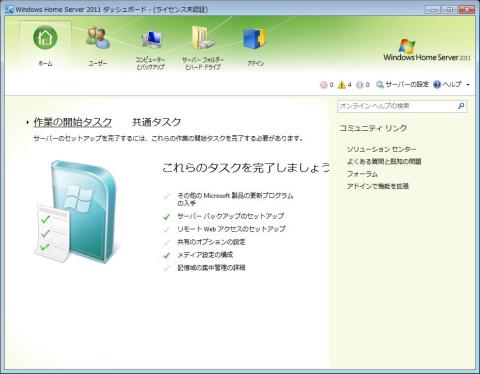Viewport: 480px width, 374px height.
Task: Click checkmark beside Microsoft 製品の更新プログラム
Action: click(167, 196)
